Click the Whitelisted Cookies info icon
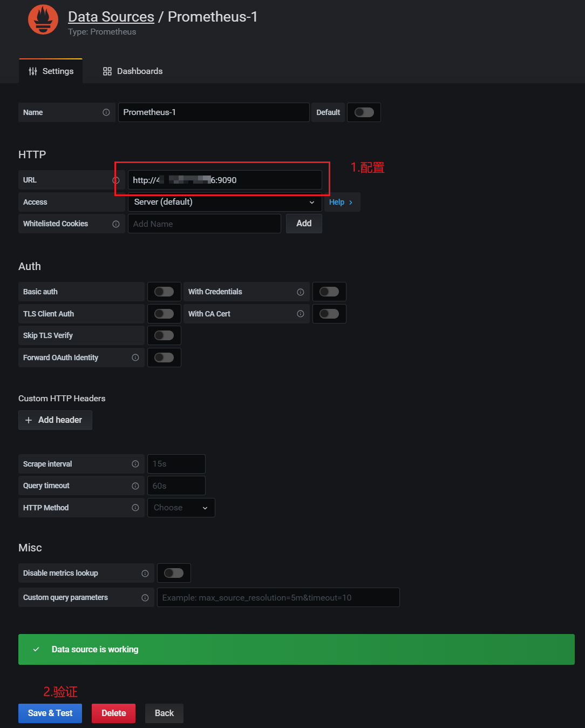 pos(116,224)
